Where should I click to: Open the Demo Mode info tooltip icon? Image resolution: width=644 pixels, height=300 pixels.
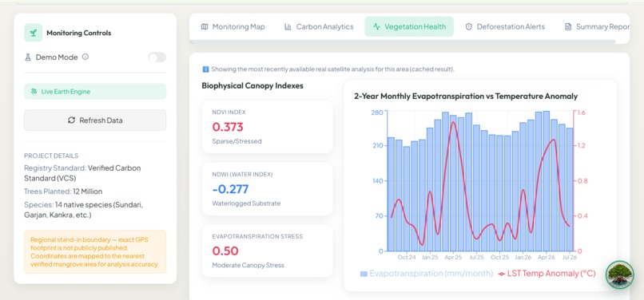pos(85,57)
